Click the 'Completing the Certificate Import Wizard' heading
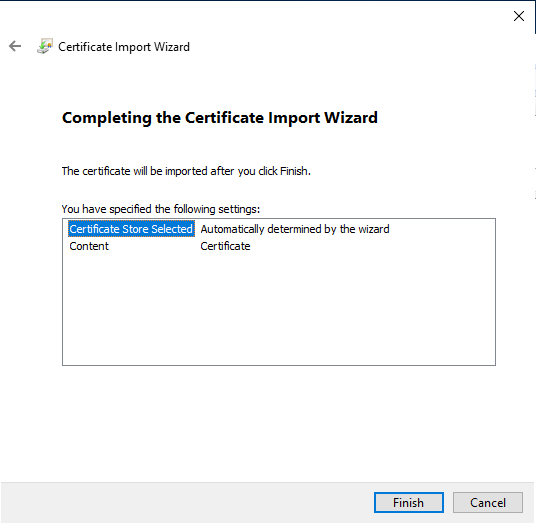 tap(220, 118)
